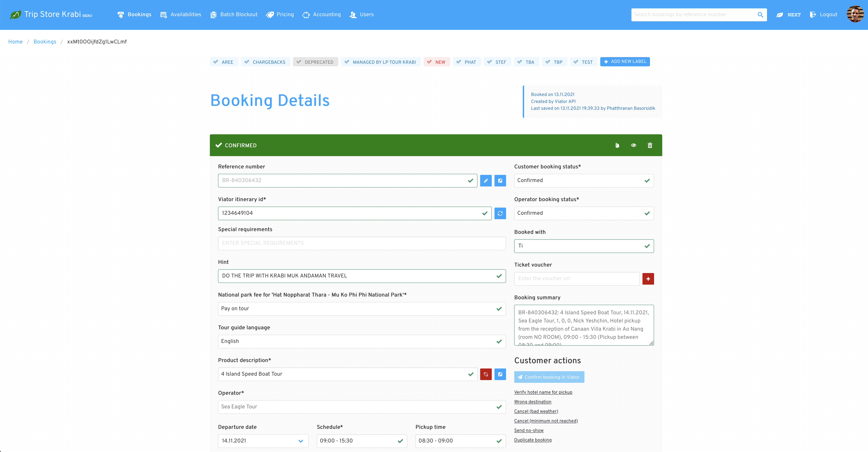The height and width of the screenshot is (452, 868).
Task: Click the Duplicate booking link
Action: click(533, 440)
